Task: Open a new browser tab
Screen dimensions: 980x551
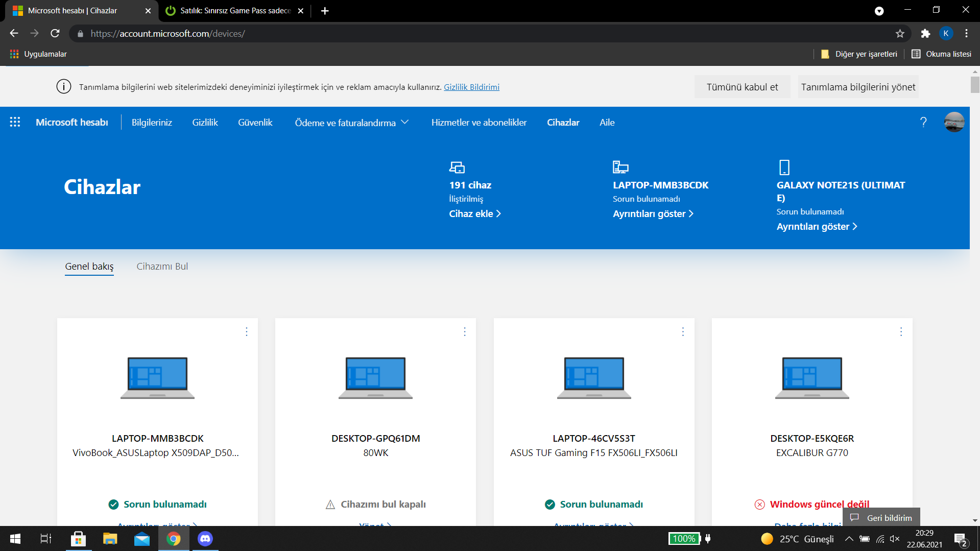Action: [325, 11]
